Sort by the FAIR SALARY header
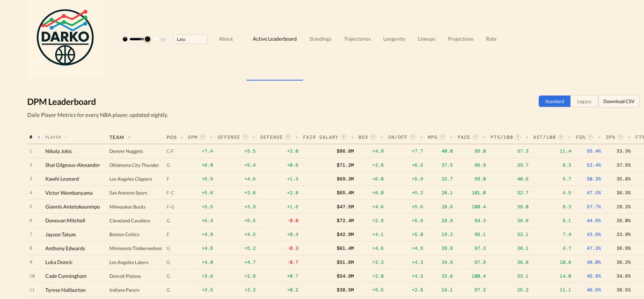Screen dimensions: 644x299 (x=321, y=137)
